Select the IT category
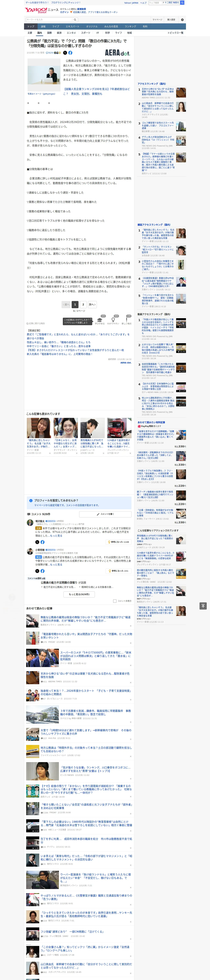The height and width of the screenshot is (980, 210). (x=98, y=33)
